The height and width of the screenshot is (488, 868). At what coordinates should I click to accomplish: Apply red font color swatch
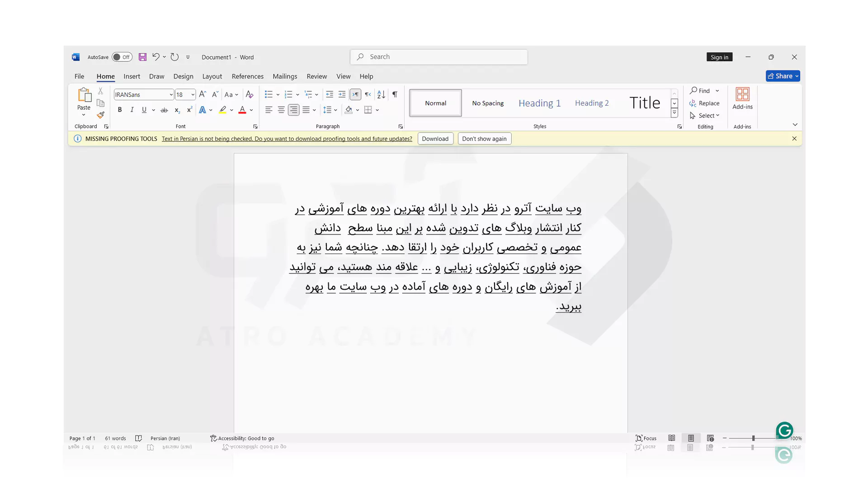coord(242,110)
